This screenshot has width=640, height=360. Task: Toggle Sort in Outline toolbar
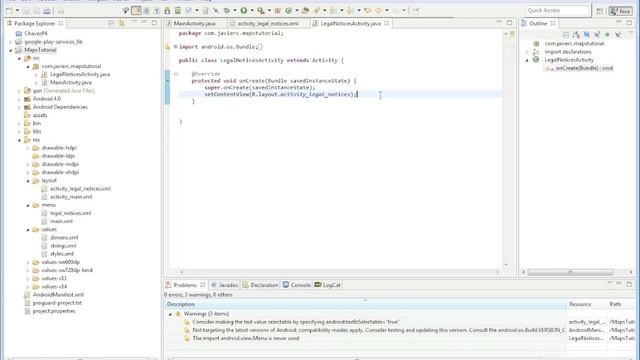click(x=576, y=35)
